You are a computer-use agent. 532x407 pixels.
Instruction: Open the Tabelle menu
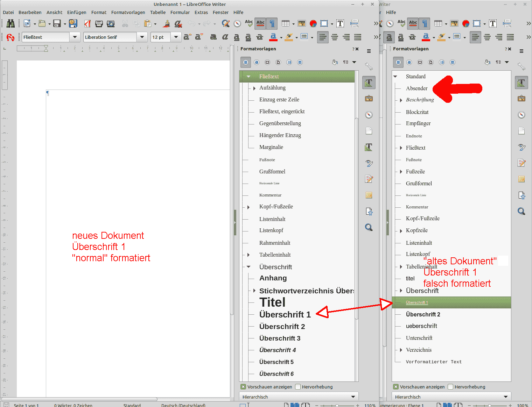(x=157, y=12)
